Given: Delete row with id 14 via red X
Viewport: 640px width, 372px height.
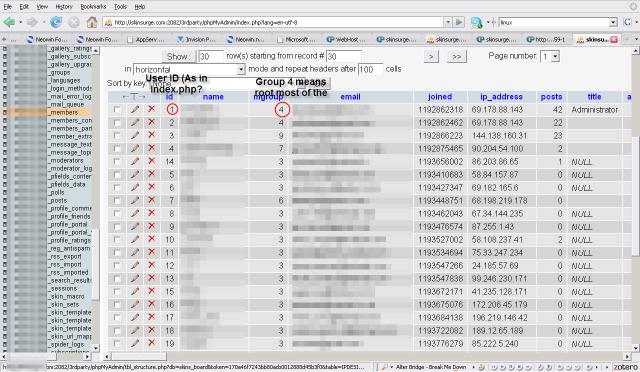Looking at the screenshot, I should 151,161.
